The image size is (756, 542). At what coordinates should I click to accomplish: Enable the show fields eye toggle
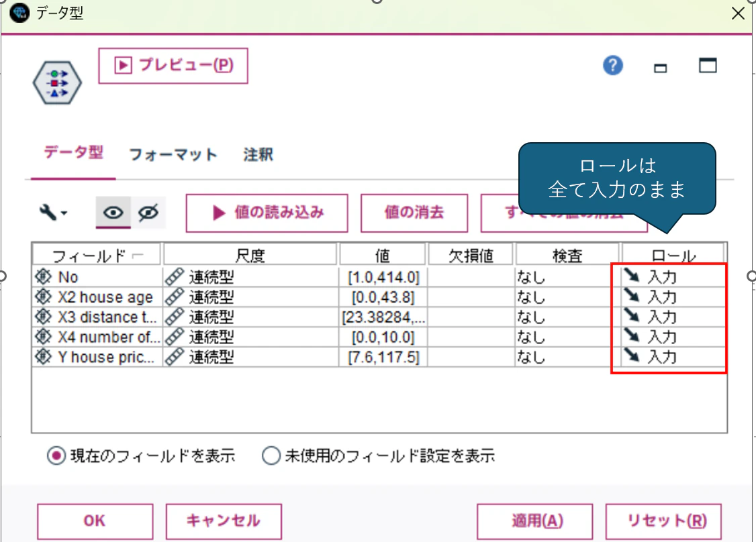[113, 213]
